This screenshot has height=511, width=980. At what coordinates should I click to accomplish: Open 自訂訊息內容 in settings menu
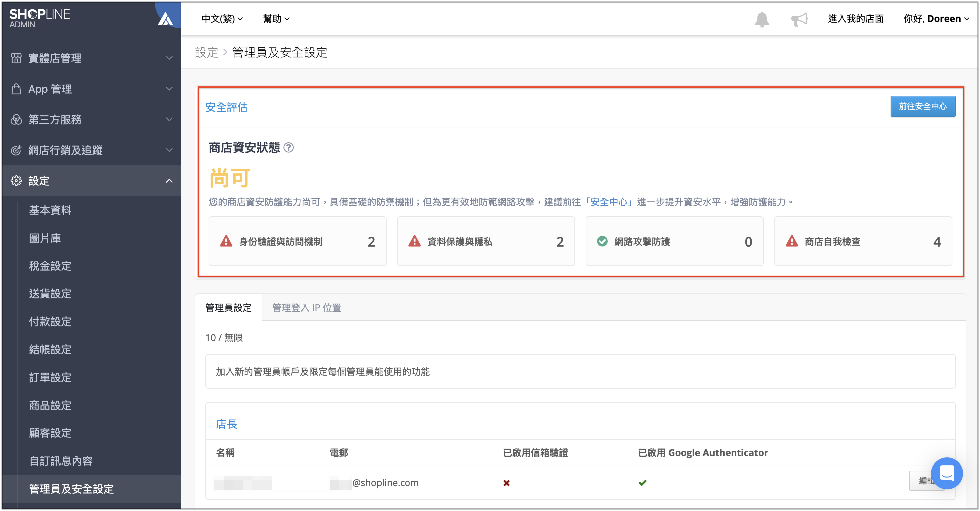(x=61, y=461)
